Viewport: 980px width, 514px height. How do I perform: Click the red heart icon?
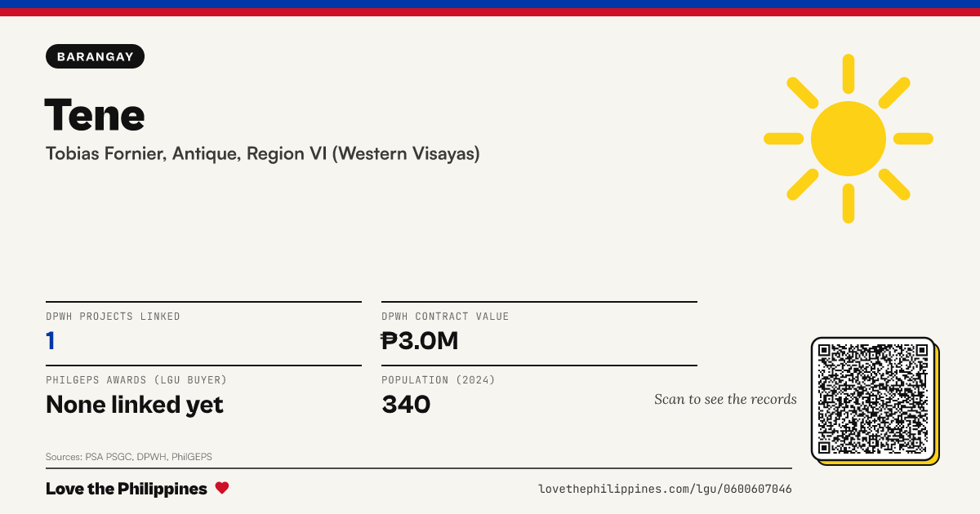[222, 488]
